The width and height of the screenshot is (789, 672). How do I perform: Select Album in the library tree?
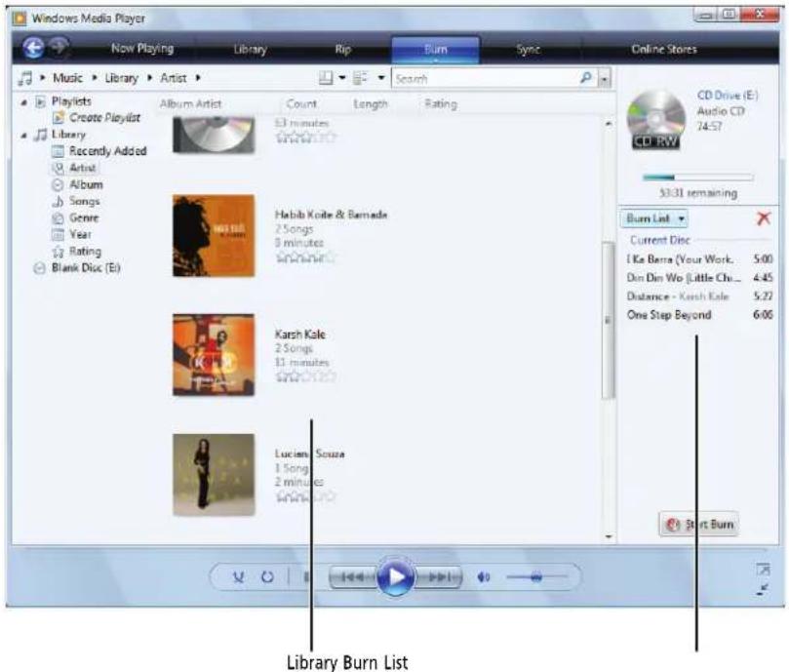(x=86, y=184)
